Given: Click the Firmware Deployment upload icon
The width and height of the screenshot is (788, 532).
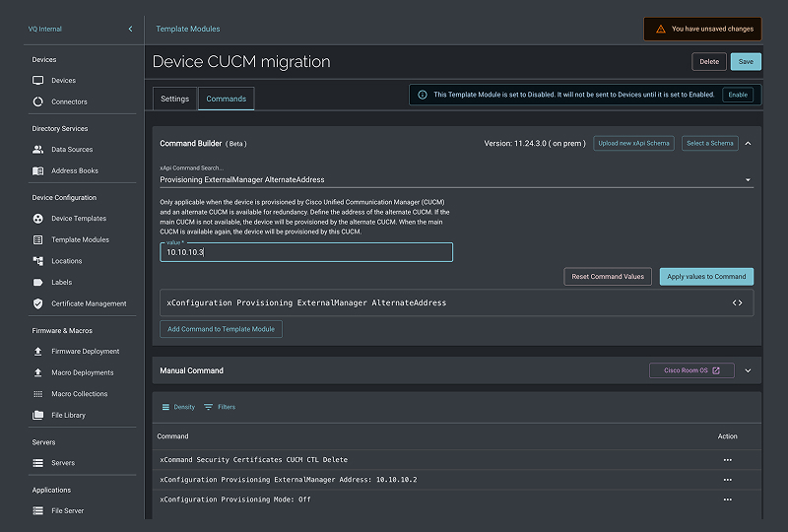Looking at the screenshot, I should pyautogui.click(x=38, y=352).
